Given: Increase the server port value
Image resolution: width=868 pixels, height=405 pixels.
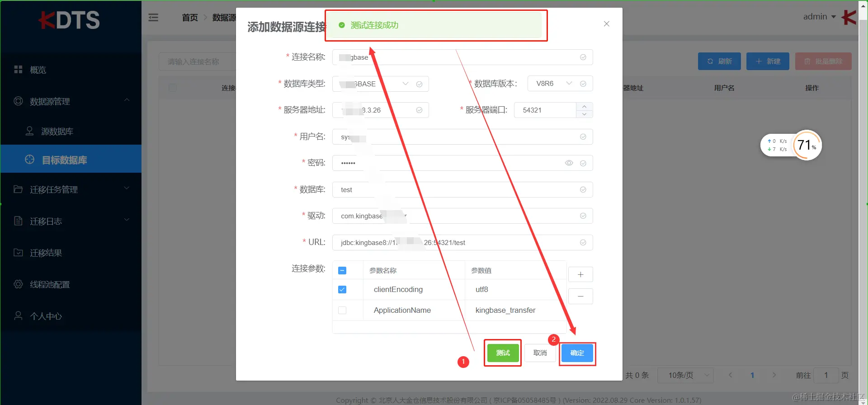Looking at the screenshot, I should pos(585,106).
